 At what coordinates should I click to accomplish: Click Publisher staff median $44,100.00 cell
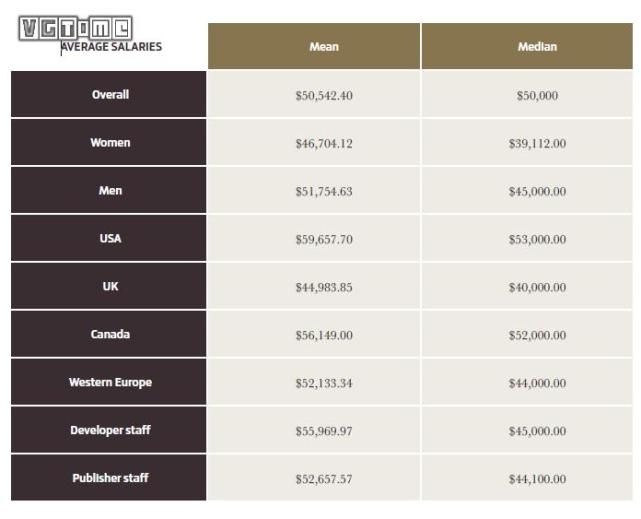coord(527,478)
